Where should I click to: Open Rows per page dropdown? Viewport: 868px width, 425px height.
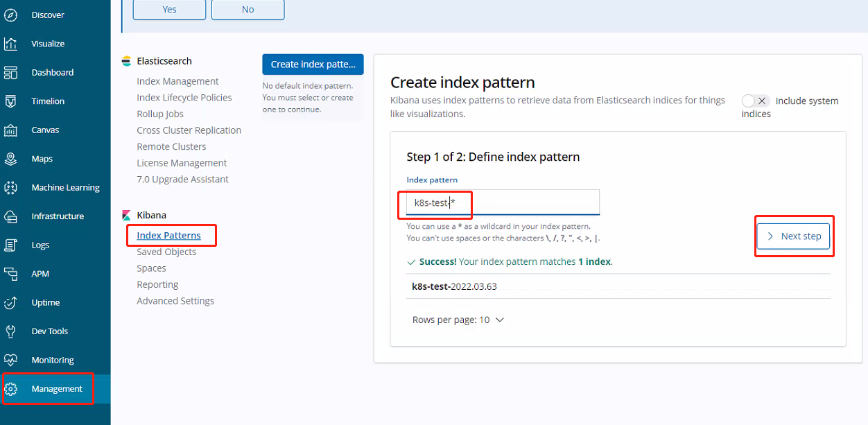pos(458,320)
